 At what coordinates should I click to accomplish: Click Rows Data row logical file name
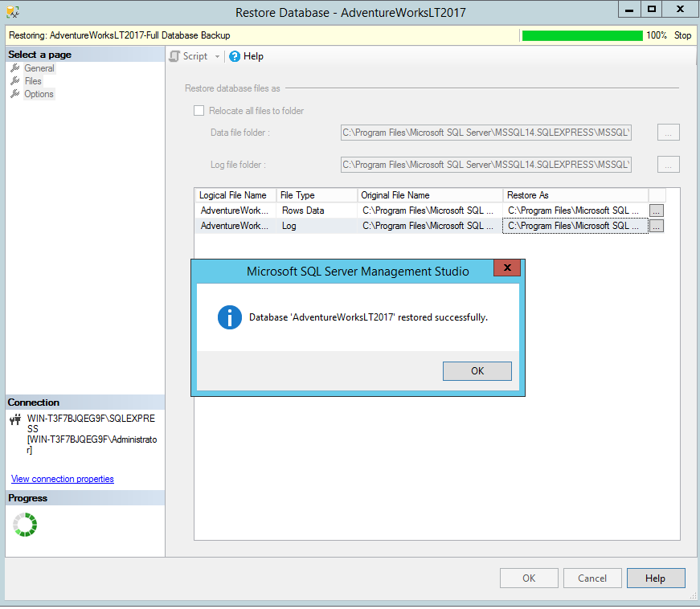coord(235,210)
